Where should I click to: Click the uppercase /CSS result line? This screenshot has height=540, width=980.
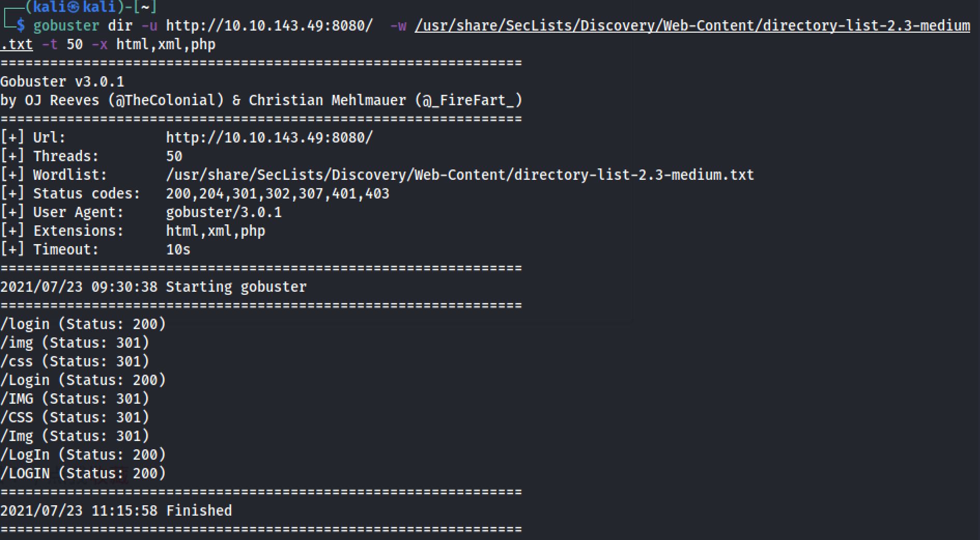[75, 418]
